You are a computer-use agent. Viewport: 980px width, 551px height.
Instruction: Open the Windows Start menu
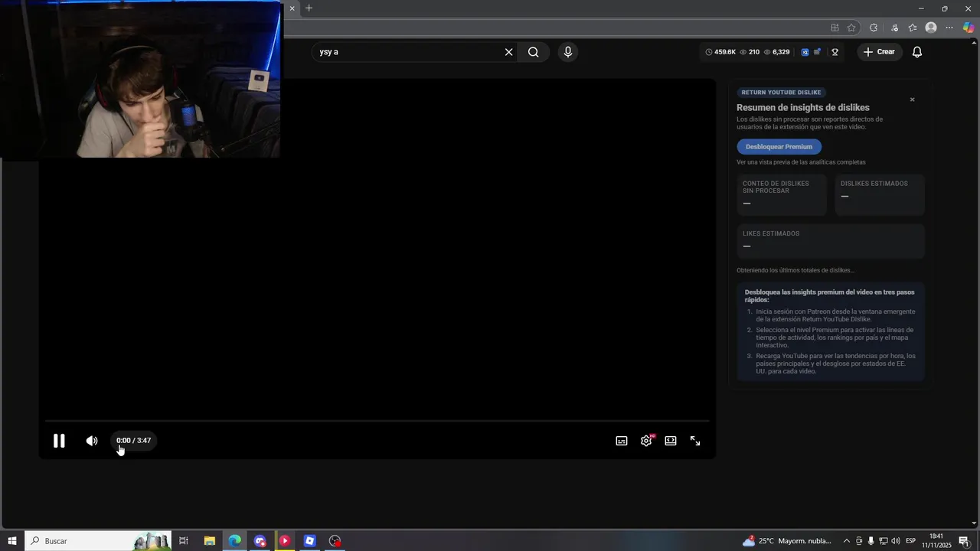[11, 541]
